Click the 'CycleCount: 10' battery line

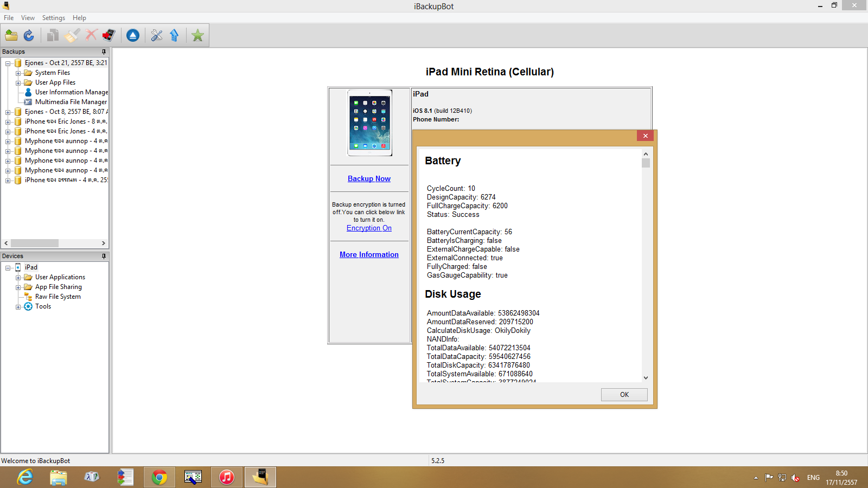pos(451,189)
